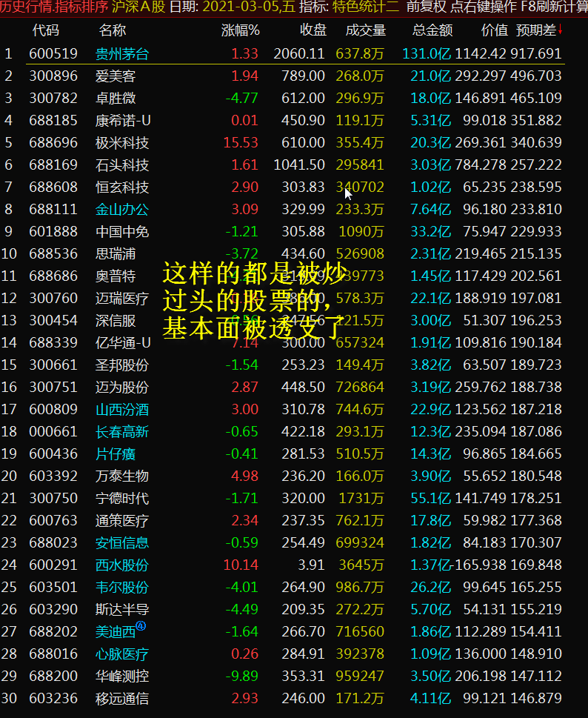Select stock 贵州茅台
Screen dimensions: 588x718
pos(122,53)
